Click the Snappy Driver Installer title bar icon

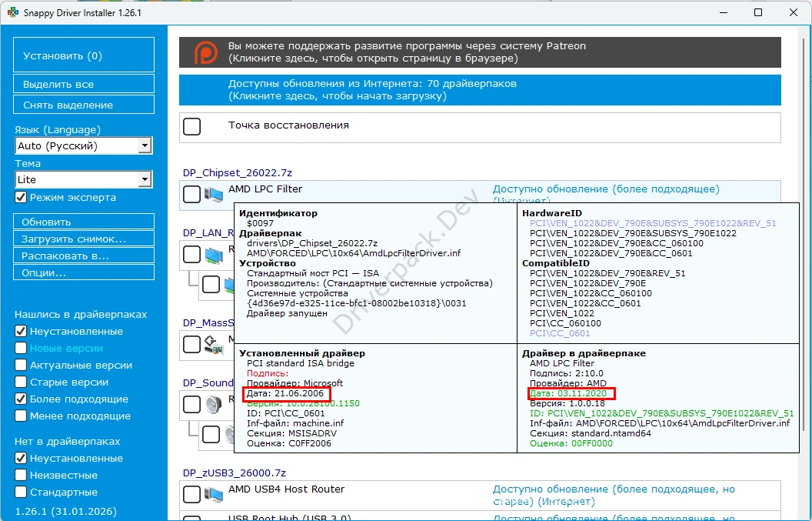12,12
